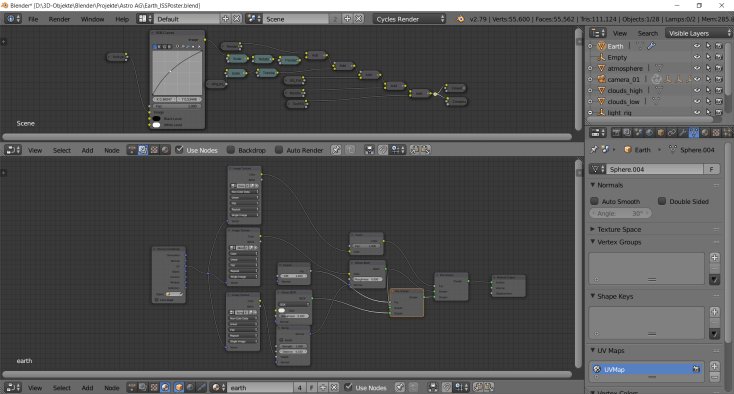Click the Blender logo next to version info
The width and height of the screenshot is (734, 394).
point(460,19)
